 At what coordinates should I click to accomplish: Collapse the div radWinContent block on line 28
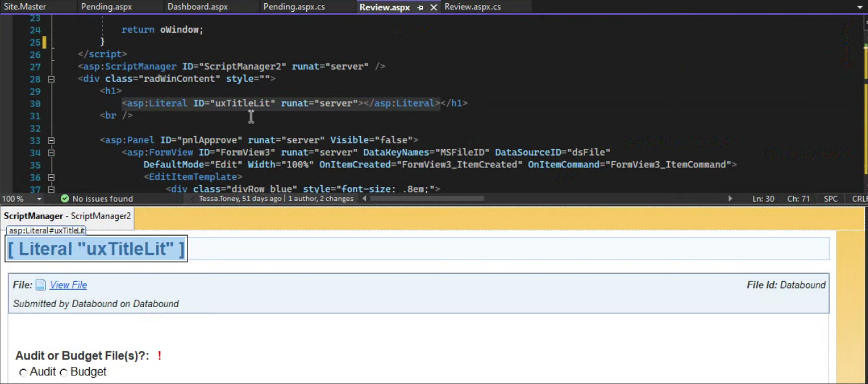51,79
